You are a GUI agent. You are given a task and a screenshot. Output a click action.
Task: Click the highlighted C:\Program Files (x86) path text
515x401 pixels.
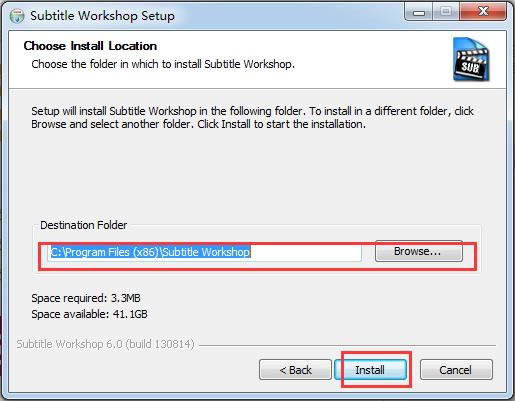tap(150, 252)
